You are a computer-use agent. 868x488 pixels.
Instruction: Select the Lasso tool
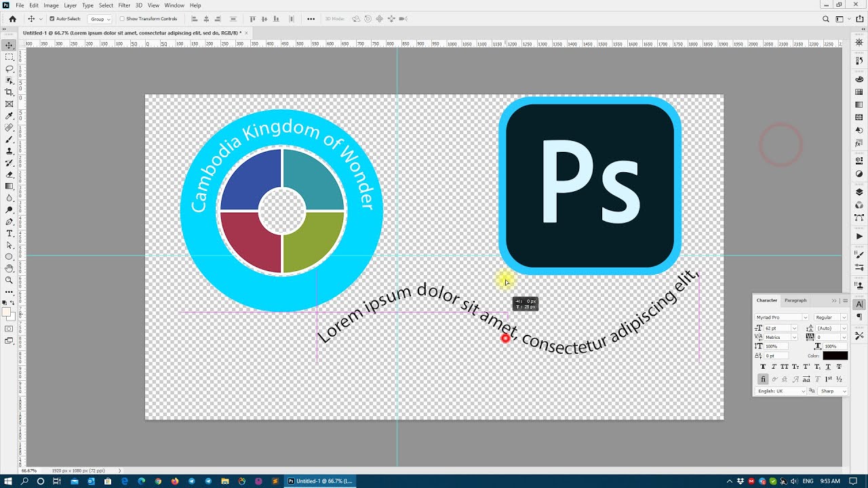click(9, 69)
